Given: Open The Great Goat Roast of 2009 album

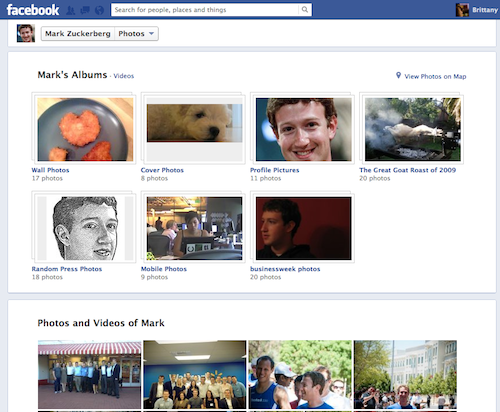Looking at the screenshot, I should [407, 170].
